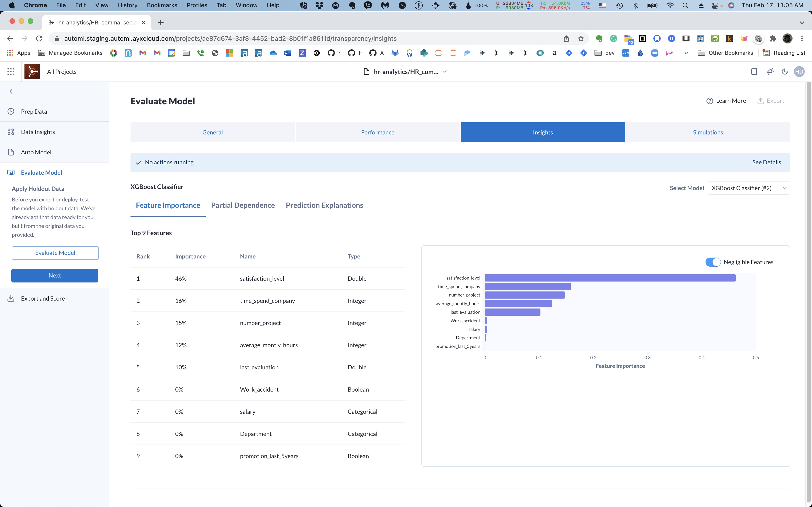Switch to the Performance tab
Screen dimensions: 812x507
click(x=377, y=132)
